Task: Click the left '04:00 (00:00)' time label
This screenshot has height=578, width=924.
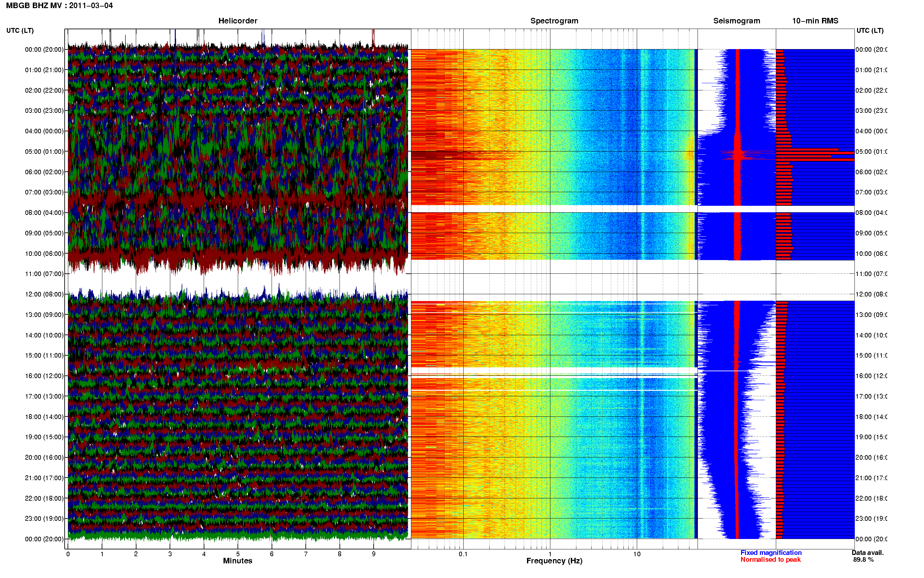Action: click(44, 131)
